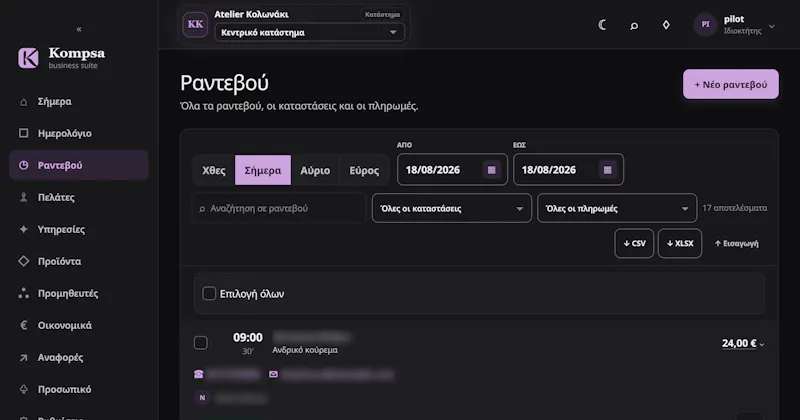Click the 09:00 time text
This screenshot has width=800, height=420.
pos(248,337)
